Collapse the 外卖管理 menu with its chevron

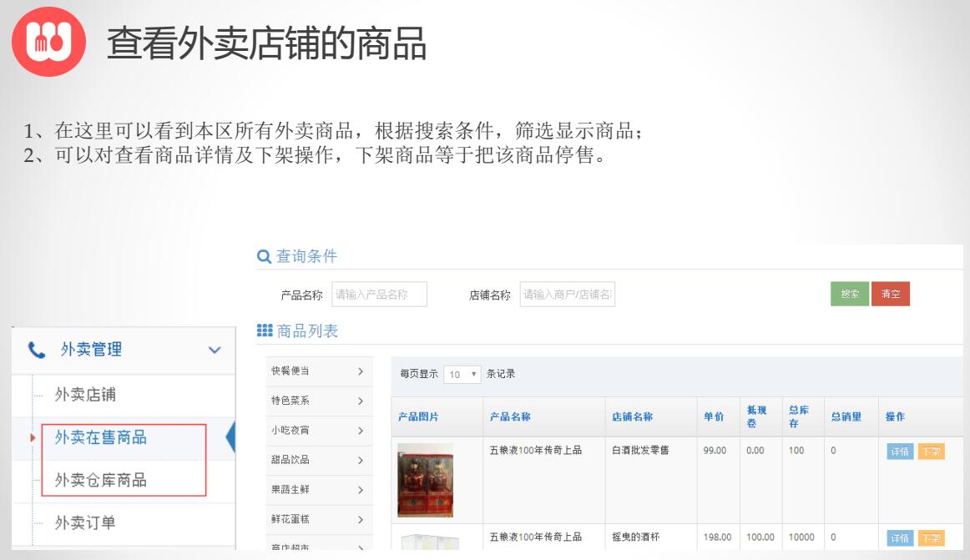[x=215, y=351]
